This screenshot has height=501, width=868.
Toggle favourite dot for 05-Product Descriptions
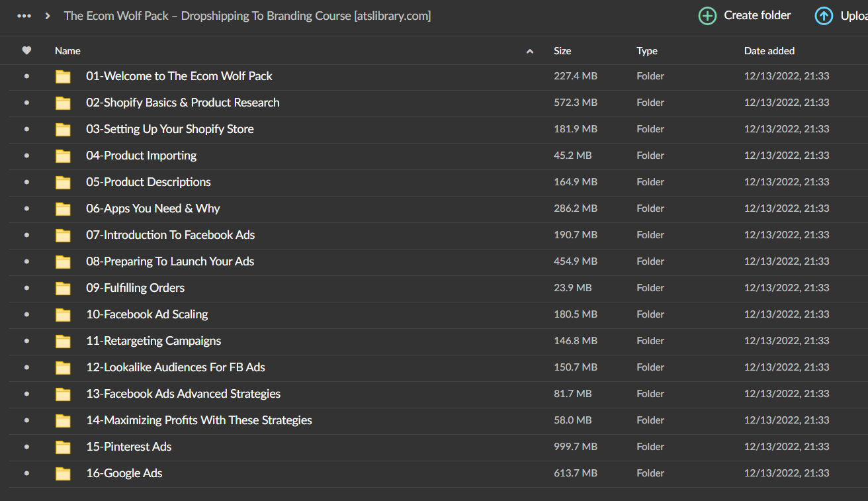pos(26,182)
